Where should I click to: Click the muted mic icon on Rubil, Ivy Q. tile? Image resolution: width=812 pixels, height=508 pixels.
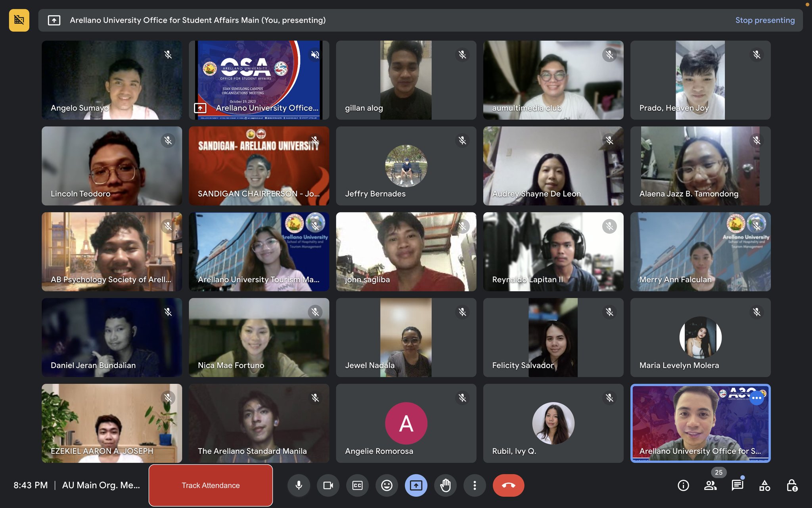pos(609,398)
